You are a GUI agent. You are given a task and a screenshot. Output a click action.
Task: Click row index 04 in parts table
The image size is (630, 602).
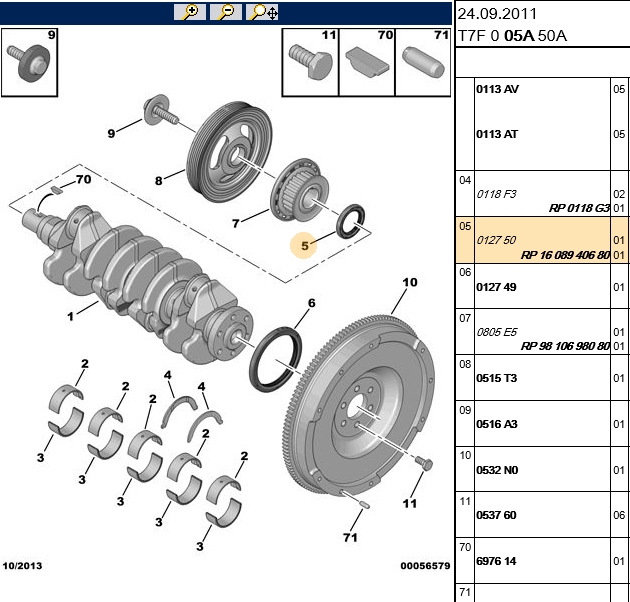[x=465, y=180]
